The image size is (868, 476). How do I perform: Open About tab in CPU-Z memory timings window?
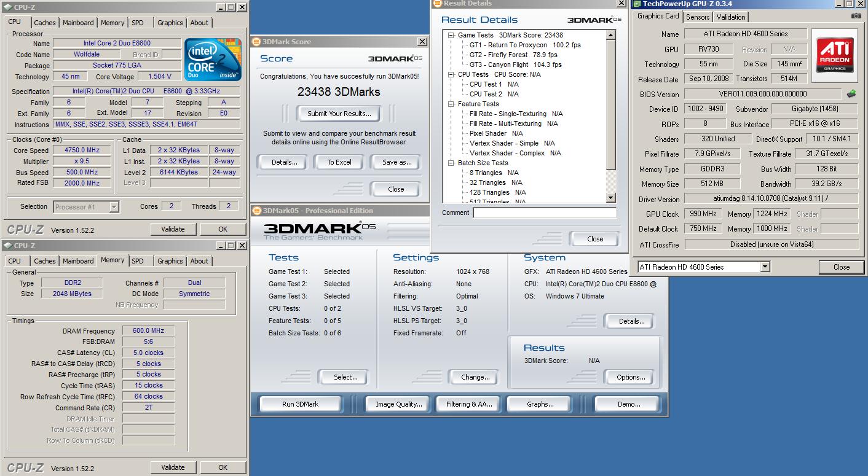coord(199,261)
